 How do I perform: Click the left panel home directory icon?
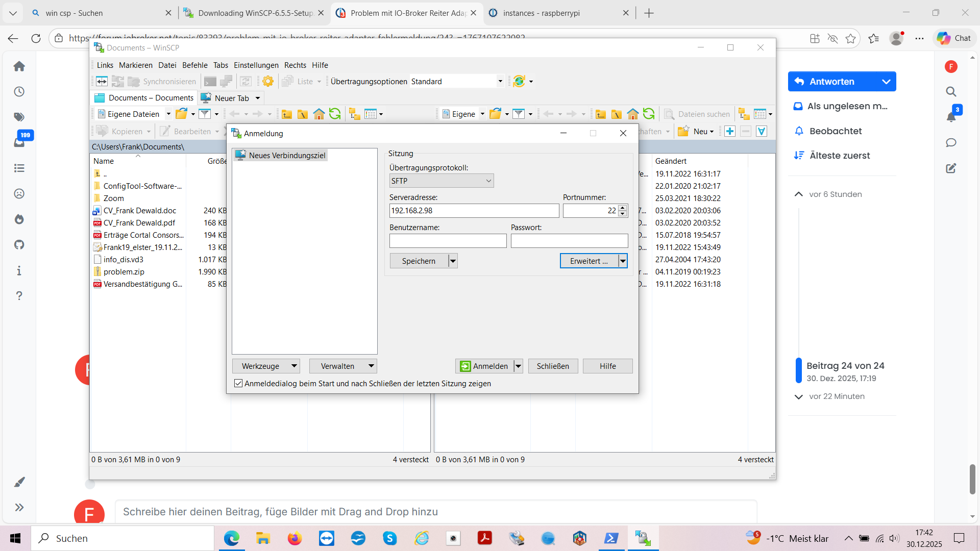[319, 114]
